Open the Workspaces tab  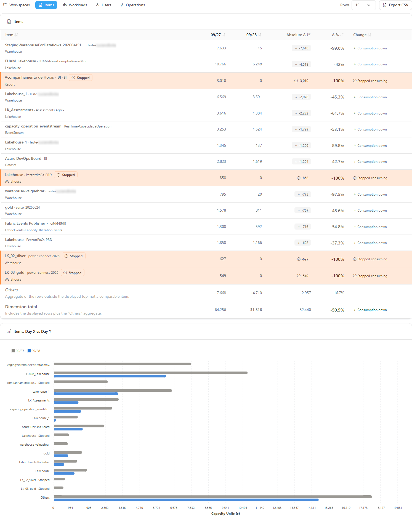(x=17, y=5)
